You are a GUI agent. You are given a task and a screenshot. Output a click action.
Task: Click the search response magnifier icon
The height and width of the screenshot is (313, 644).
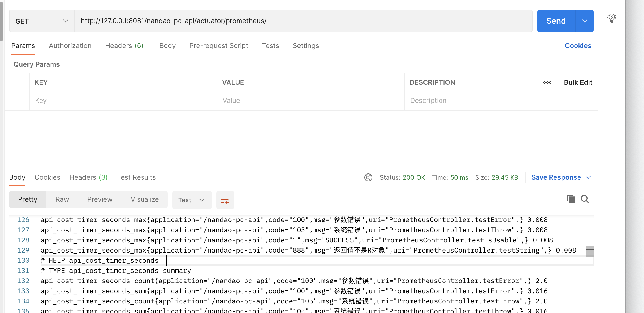[x=585, y=199]
